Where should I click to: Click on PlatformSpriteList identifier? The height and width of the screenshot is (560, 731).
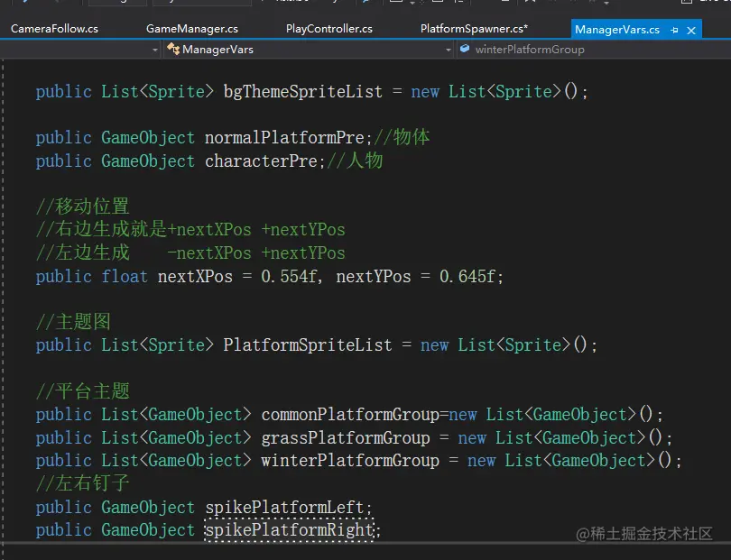(x=308, y=345)
